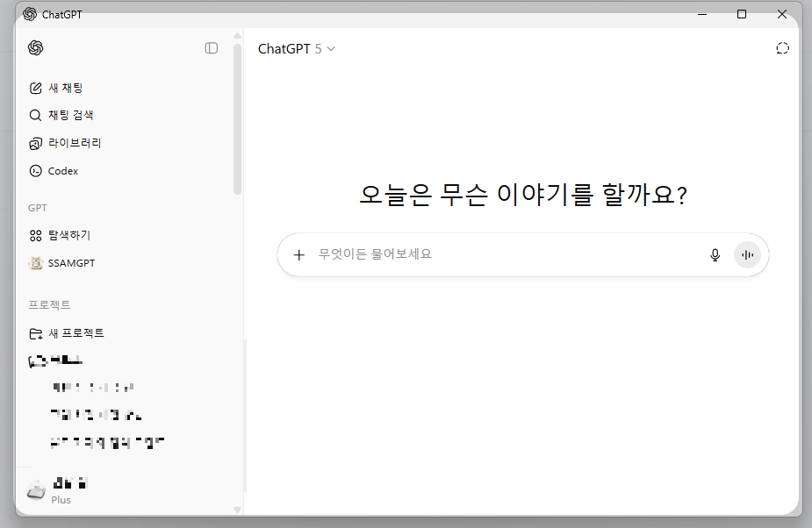
Task: Create a 새 프로젝트 (new project)
Action: (77, 333)
